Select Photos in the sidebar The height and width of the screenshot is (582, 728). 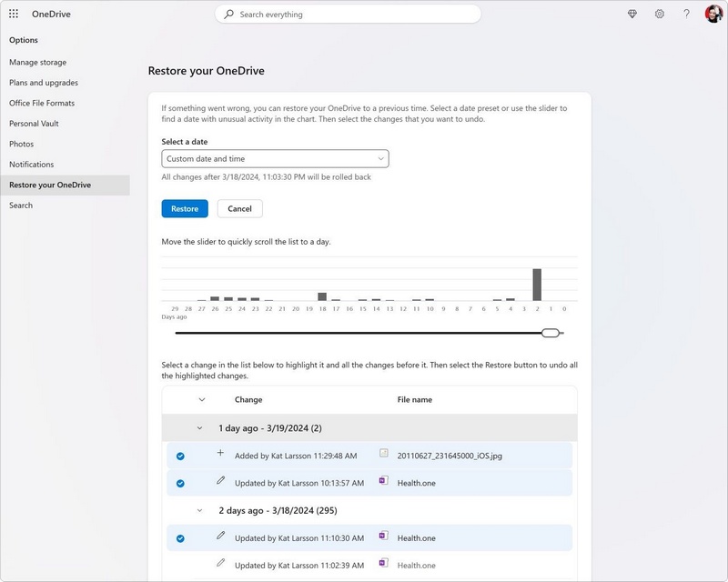click(22, 143)
